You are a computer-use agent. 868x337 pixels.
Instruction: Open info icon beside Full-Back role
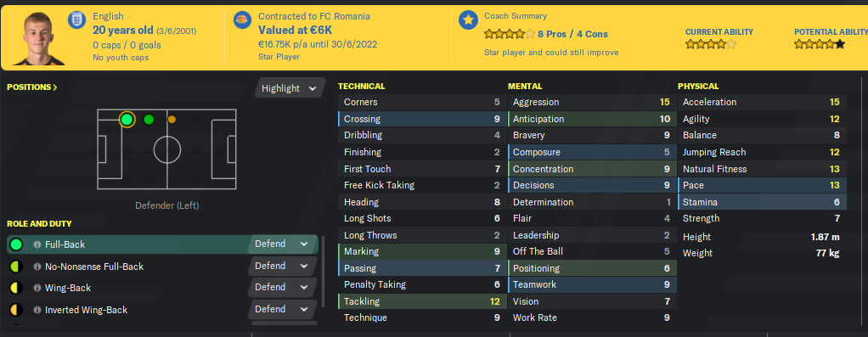pos(37,244)
